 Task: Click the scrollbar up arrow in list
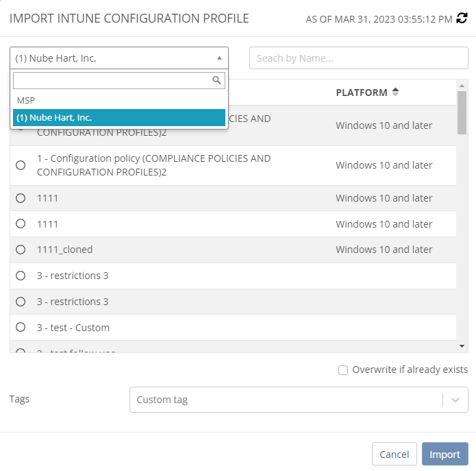[462, 84]
